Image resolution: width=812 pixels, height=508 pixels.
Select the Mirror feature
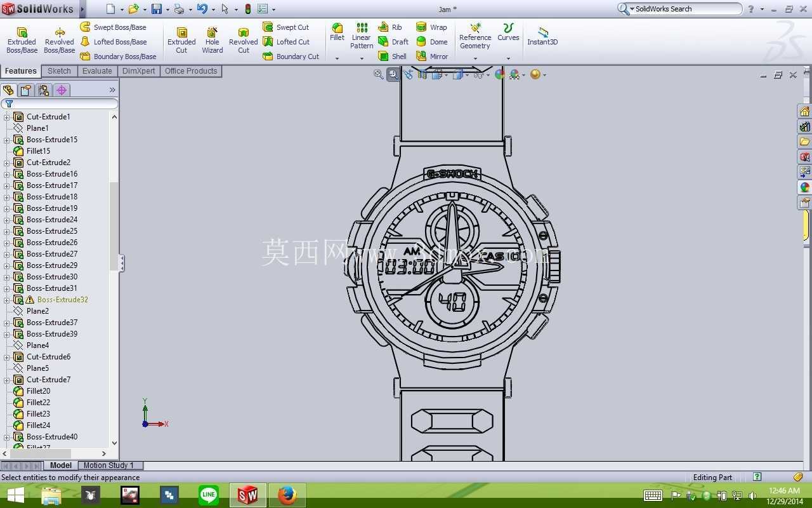pyautogui.click(x=432, y=57)
